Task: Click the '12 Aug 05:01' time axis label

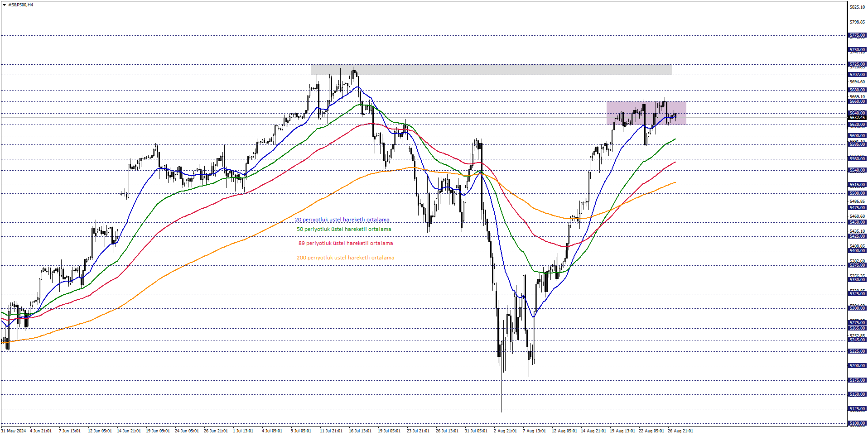Action: [564, 431]
